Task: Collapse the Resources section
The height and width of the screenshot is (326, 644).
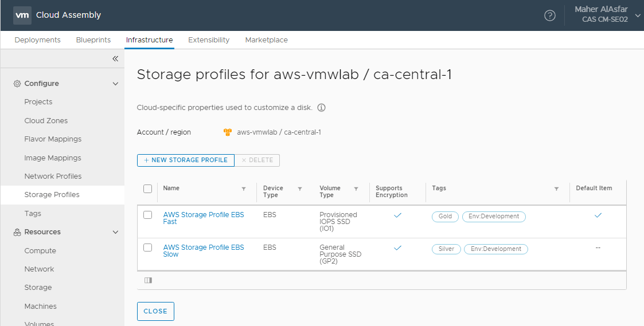Action: coord(115,232)
